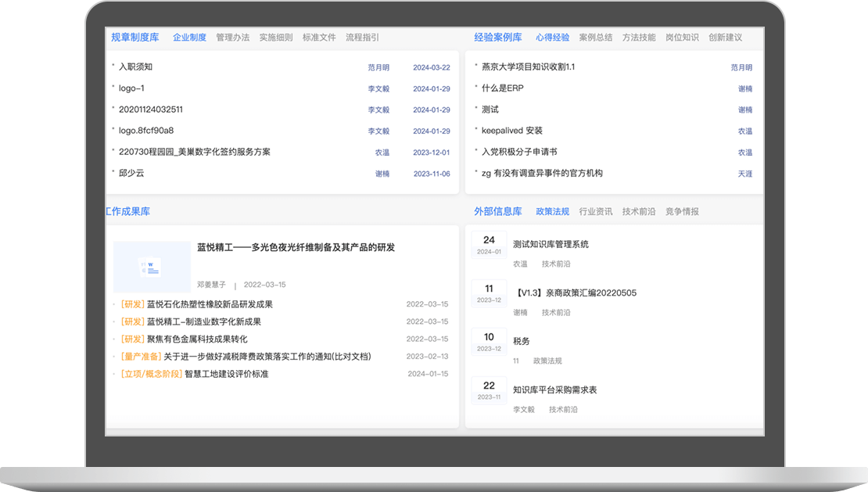Open the 智慧工地建设评价标准 entry

pyautogui.click(x=226, y=374)
